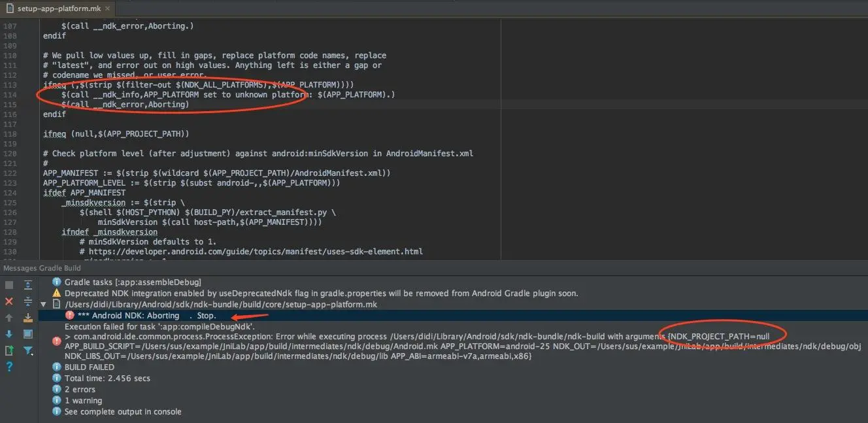Open the dropdown arrow on the filter icon
The width and height of the screenshot is (868, 423).
point(31,354)
